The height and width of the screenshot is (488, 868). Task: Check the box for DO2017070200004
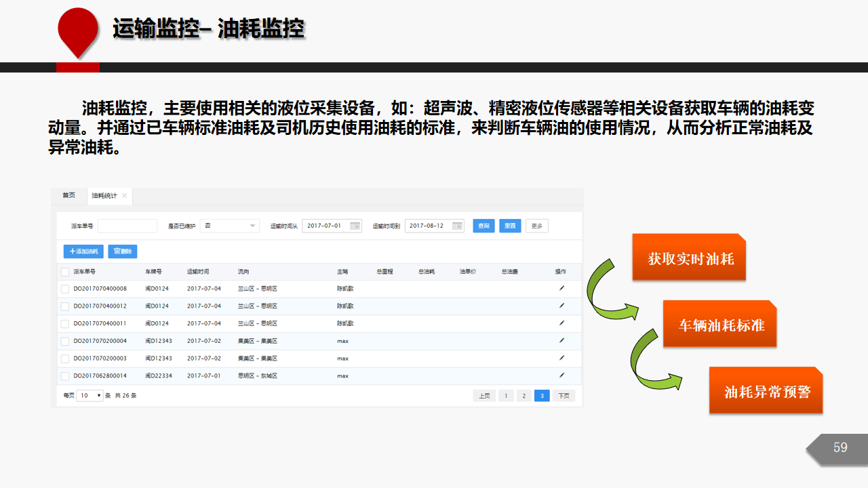(65, 342)
